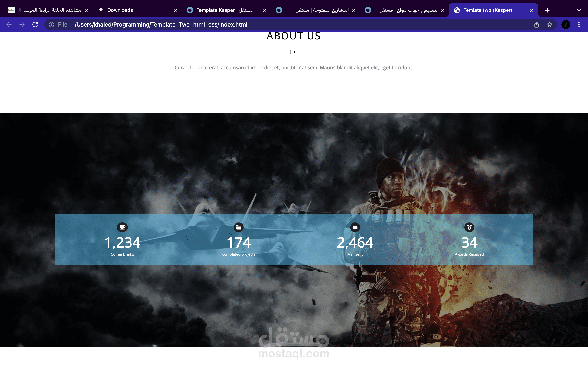
Task: Expand the tab search dropdown arrow
Action: click(x=579, y=10)
